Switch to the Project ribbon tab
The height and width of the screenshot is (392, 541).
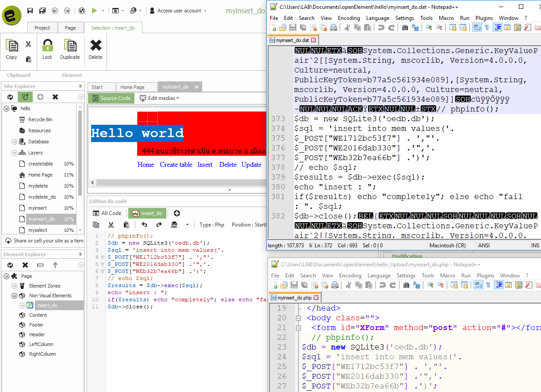[x=42, y=28]
